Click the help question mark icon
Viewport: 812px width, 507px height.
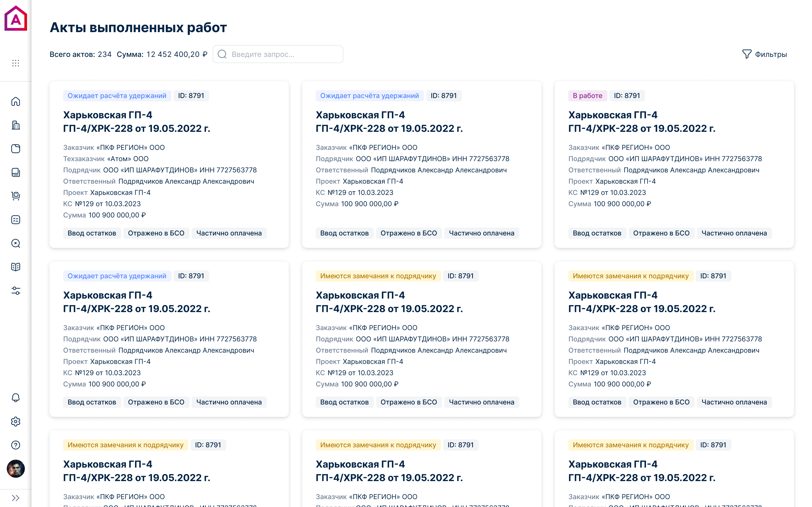tap(16, 445)
